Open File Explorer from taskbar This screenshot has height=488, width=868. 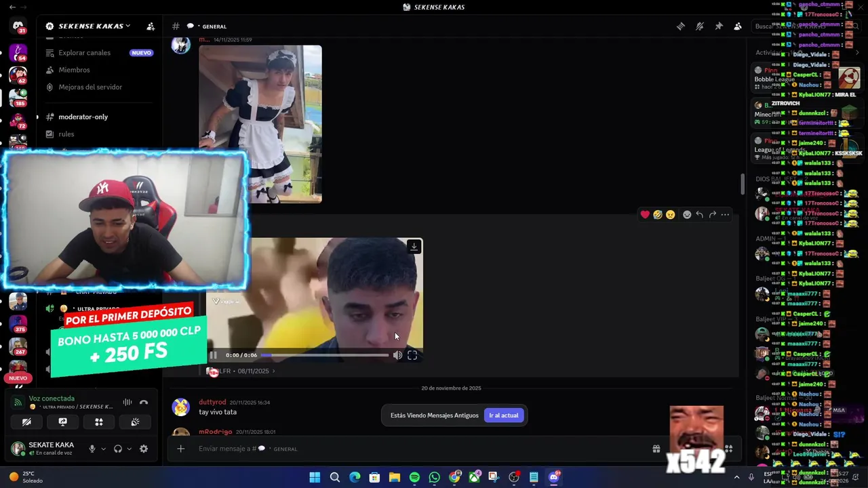click(x=395, y=477)
